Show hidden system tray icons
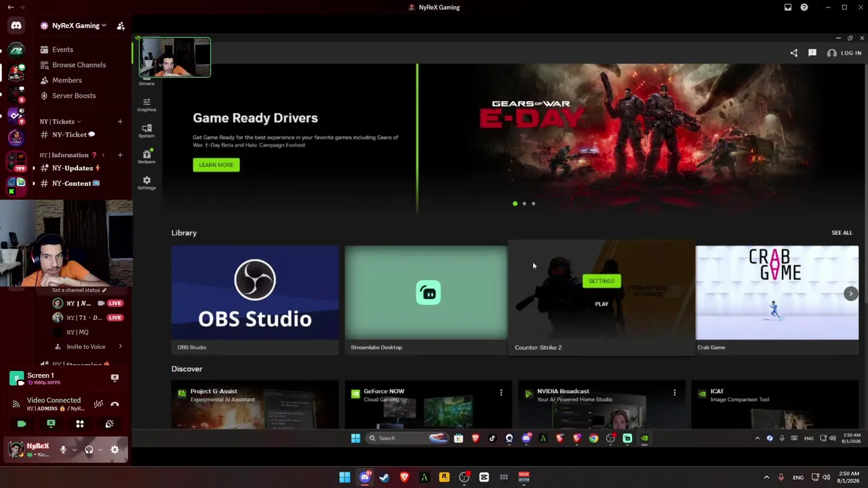Viewport: 868px width, 488px height. click(x=766, y=478)
